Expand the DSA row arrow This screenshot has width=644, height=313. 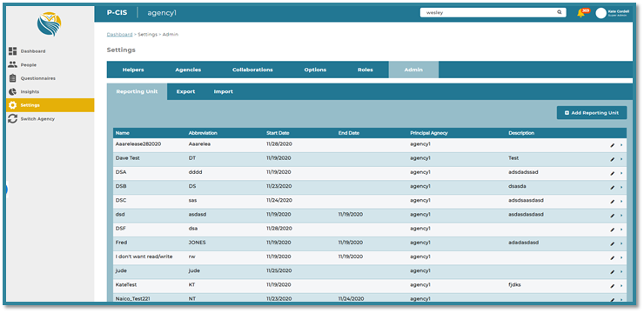(621, 173)
